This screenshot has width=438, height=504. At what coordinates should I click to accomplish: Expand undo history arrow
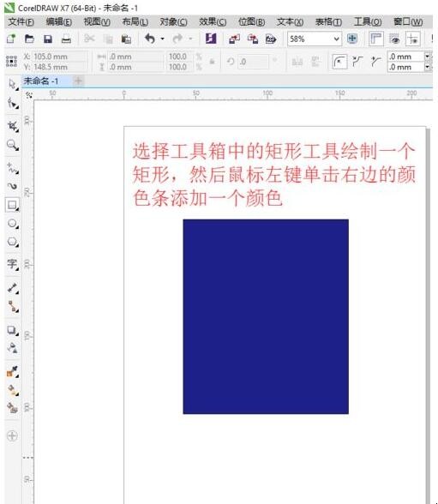click(163, 39)
